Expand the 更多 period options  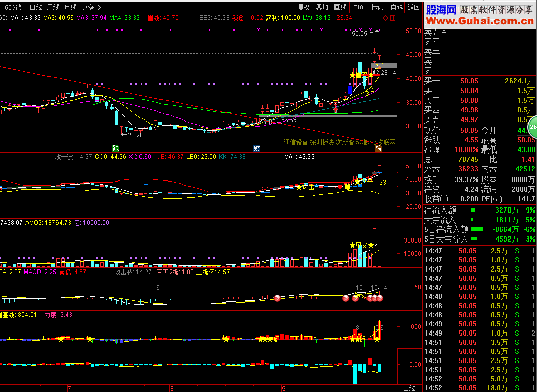pos(91,7)
